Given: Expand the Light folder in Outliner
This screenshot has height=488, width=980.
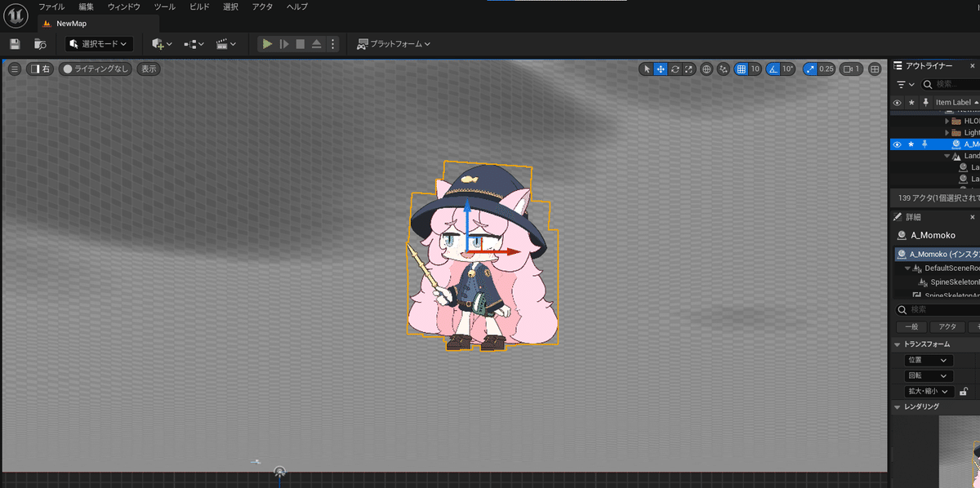Looking at the screenshot, I should (947, 132).
